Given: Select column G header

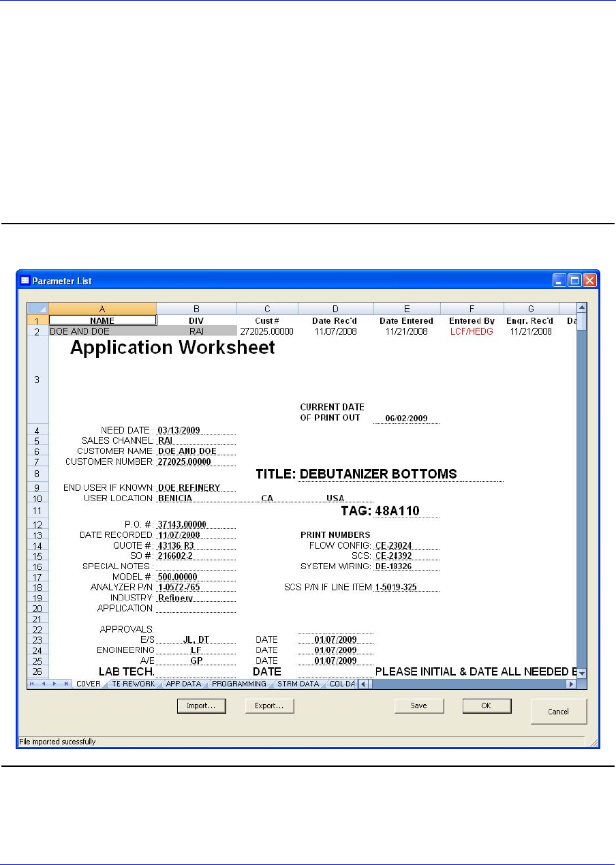Looking at the screenshot, I should point(531,309).
